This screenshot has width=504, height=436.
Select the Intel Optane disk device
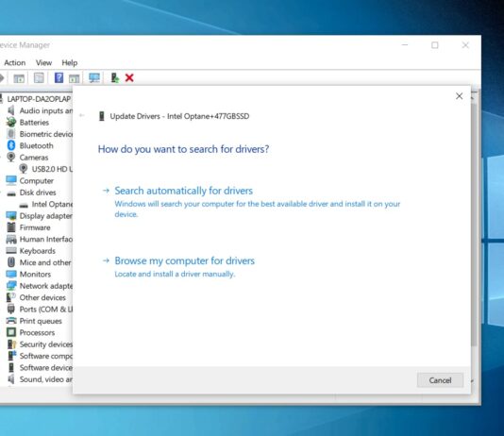click(52, 204)
